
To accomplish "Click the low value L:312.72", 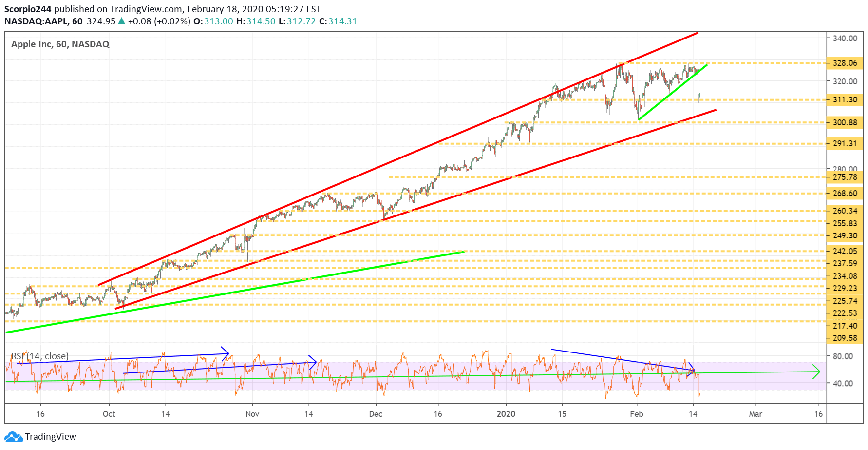I will [x=297, y=21].
